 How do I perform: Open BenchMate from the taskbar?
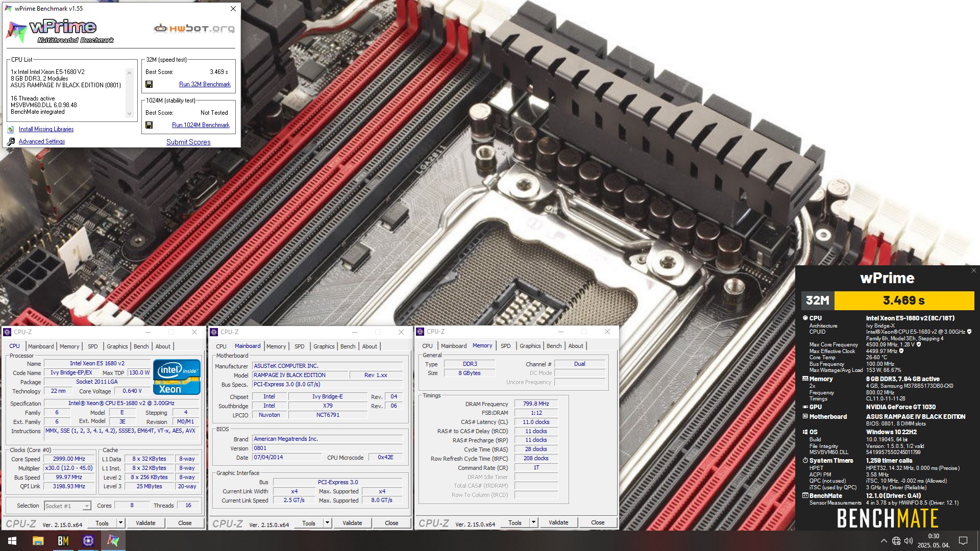tap(63, 541)
